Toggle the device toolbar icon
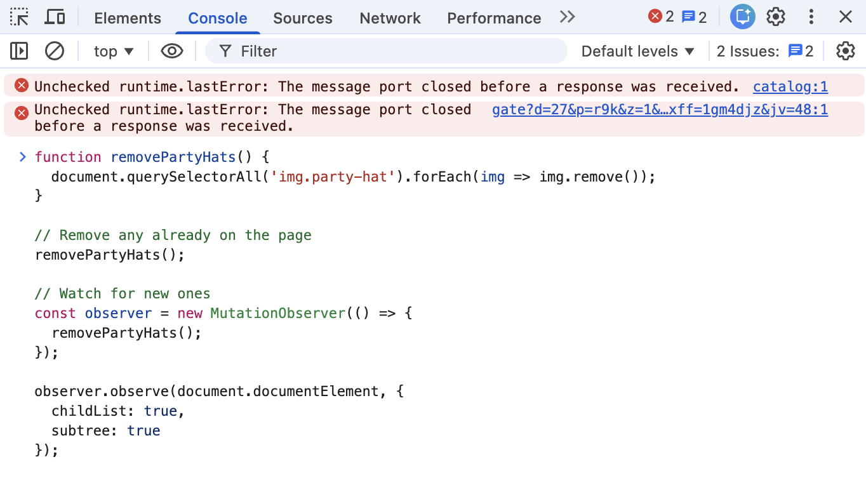866x504 pixels. tap(55, 17)
